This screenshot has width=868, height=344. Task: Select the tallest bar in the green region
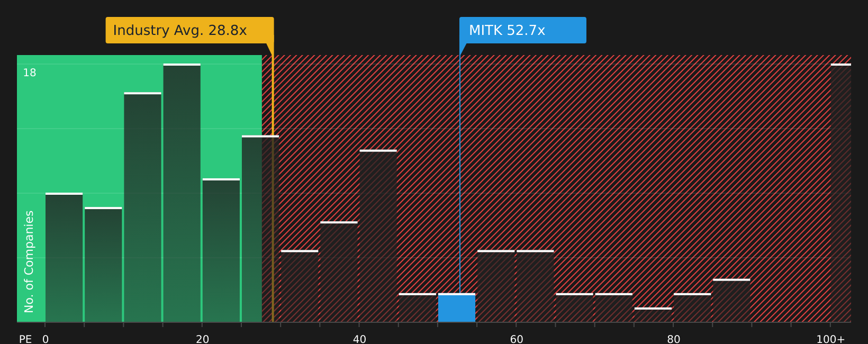[x=182, y=193]
